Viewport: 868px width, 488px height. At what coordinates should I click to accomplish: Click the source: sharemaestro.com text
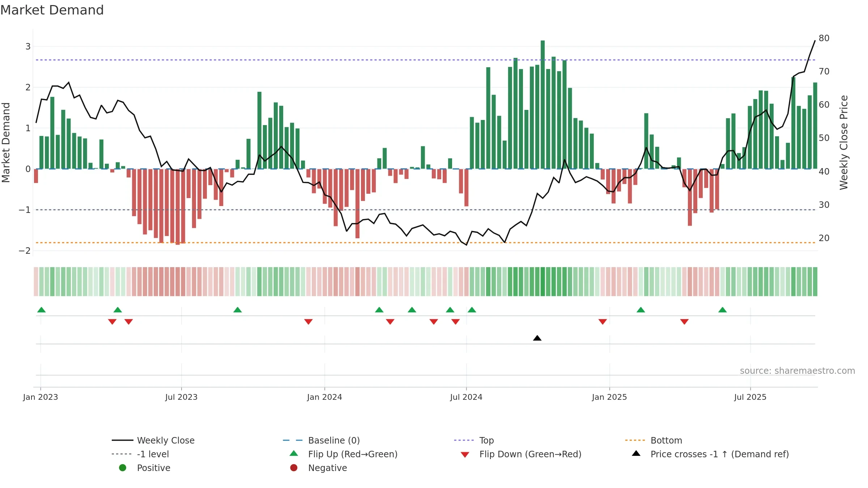[x=797, y=371]
